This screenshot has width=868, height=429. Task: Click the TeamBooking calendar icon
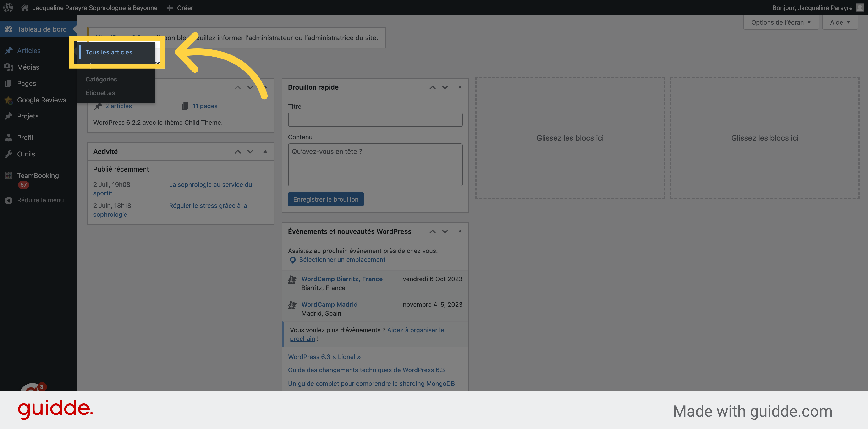[9, 175]
